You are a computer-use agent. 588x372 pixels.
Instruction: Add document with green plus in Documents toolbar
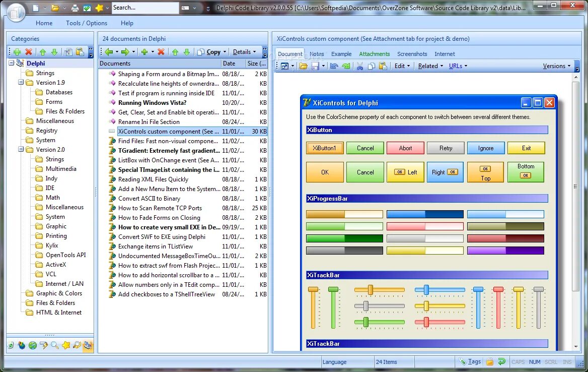click(144, 52)
